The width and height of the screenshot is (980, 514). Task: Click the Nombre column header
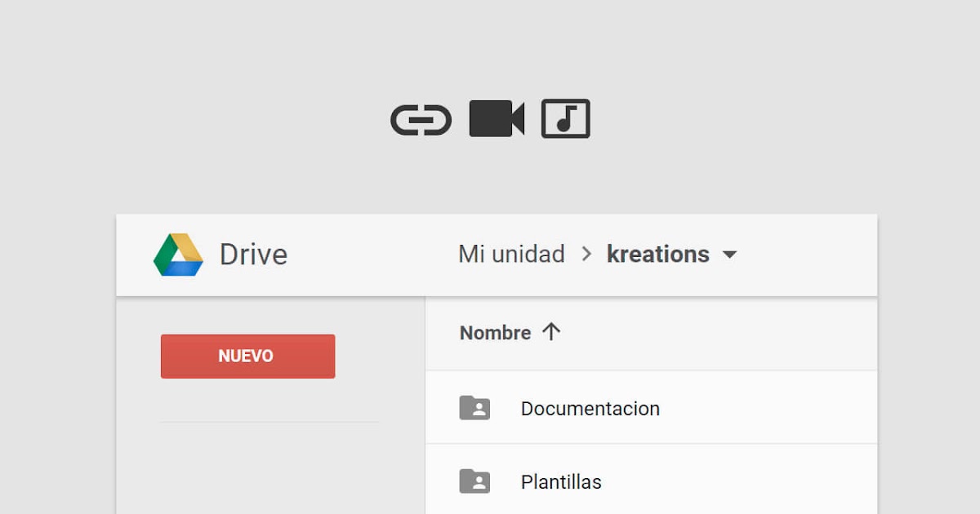[x=495, y=332]
